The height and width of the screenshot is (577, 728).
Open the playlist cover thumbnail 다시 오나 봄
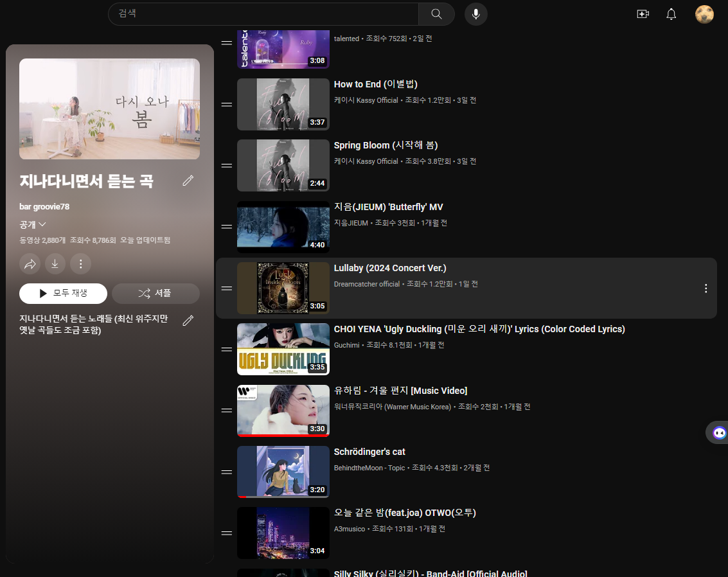(110, 109)
